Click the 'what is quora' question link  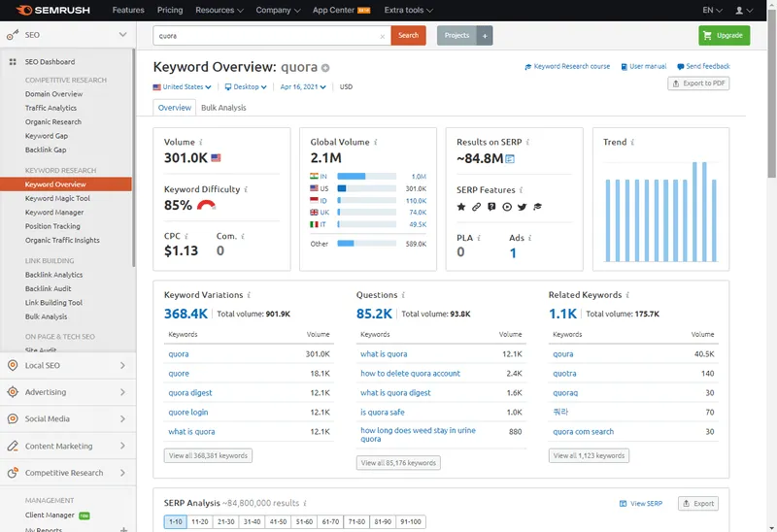tap(384, 354)
